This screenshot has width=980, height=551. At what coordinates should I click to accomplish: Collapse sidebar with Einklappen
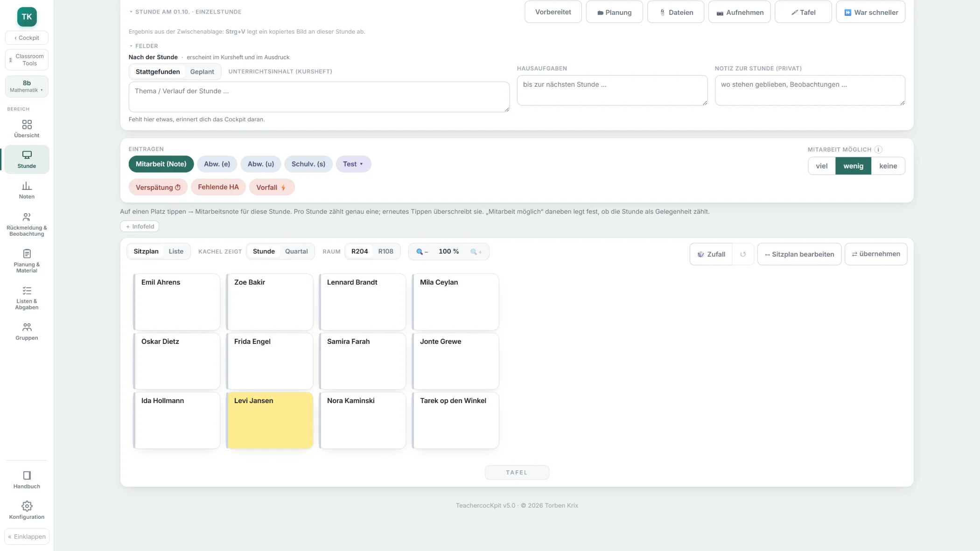(x=27, y=537)
